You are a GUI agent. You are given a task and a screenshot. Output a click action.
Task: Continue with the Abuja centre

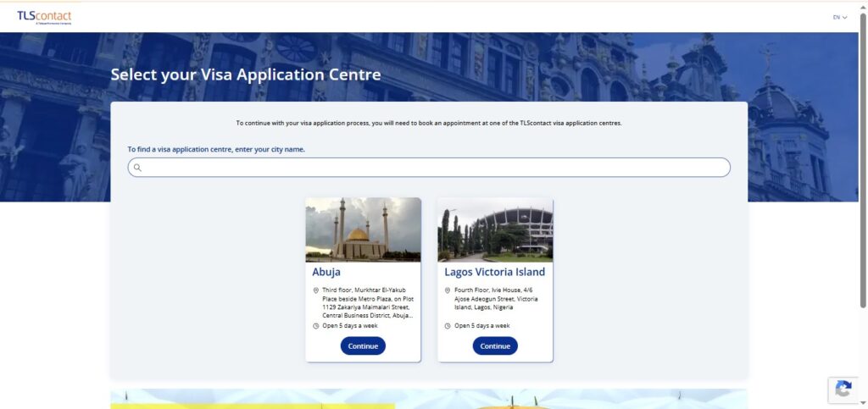pyautogui.click(x=363, y=346)
